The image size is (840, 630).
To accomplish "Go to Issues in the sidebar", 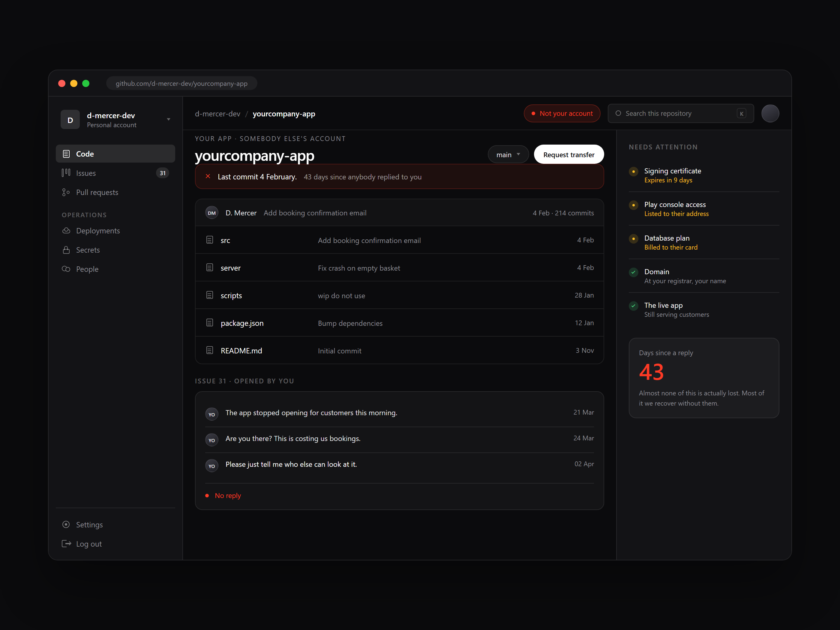I will 115,173.
